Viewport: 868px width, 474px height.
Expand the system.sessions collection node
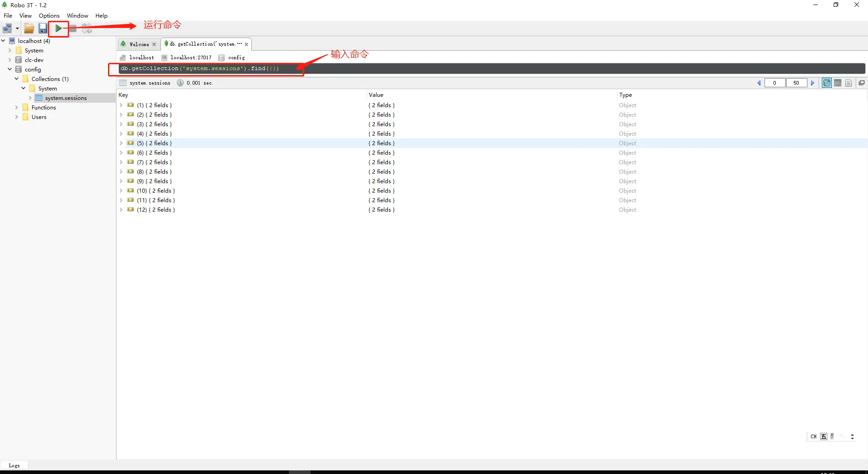[x=30, y=98]
